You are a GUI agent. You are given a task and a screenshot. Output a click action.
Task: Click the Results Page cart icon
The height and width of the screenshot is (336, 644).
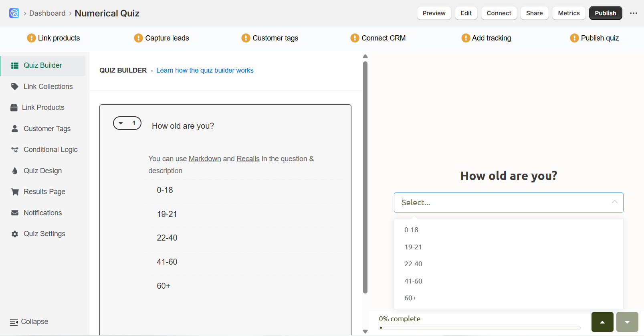pyautogui.click(x=15, y=192)
